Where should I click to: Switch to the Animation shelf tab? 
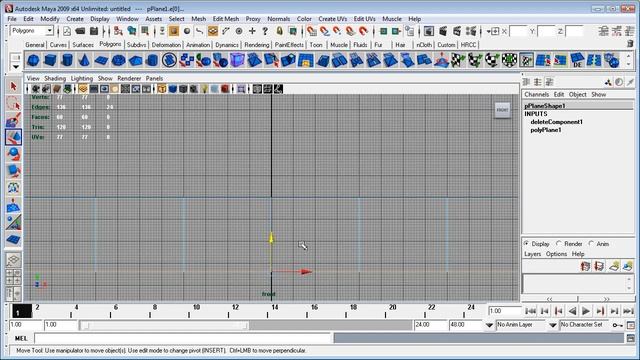point(198,45)
